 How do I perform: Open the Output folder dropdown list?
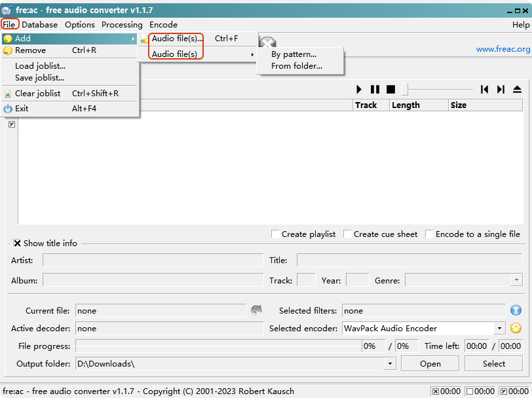(390, 364)
